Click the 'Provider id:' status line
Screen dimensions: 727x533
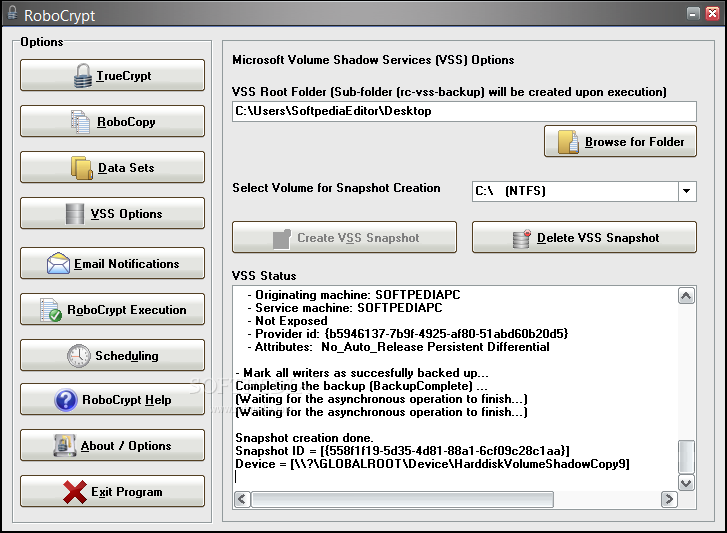point(408,334)
